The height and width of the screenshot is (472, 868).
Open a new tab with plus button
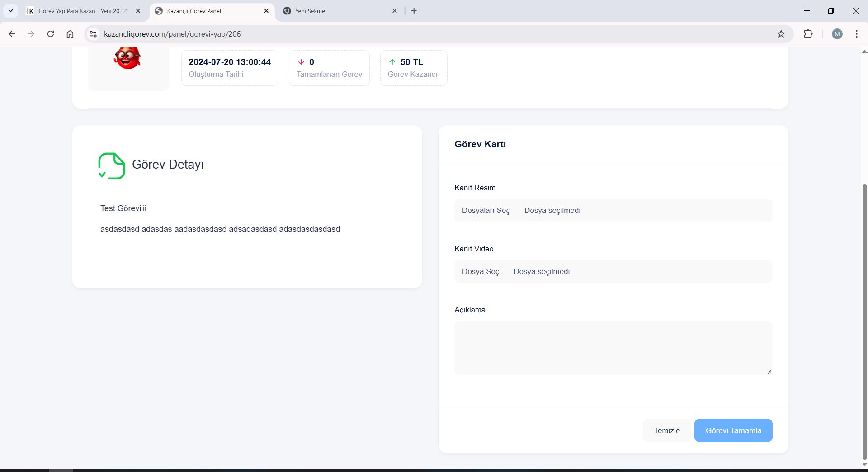414,11
